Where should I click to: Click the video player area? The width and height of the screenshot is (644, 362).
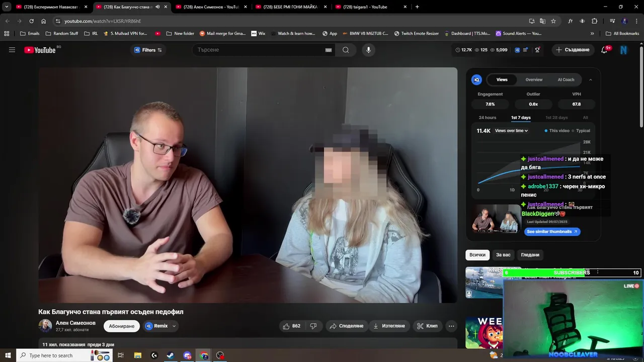[248, 185]
